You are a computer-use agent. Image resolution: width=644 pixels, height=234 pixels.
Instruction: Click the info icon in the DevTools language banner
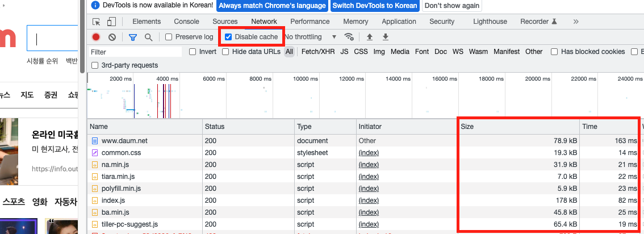coord(95,5)
